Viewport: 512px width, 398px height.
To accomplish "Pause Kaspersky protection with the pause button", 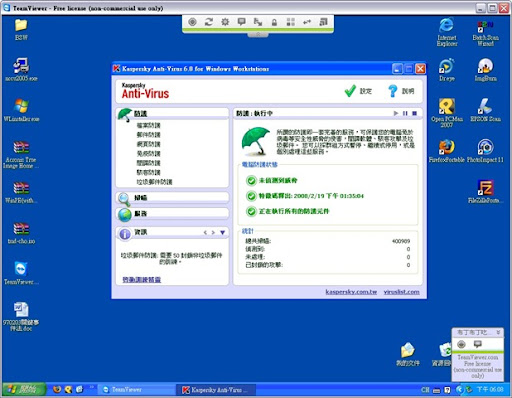I will [x=405, y=113].
